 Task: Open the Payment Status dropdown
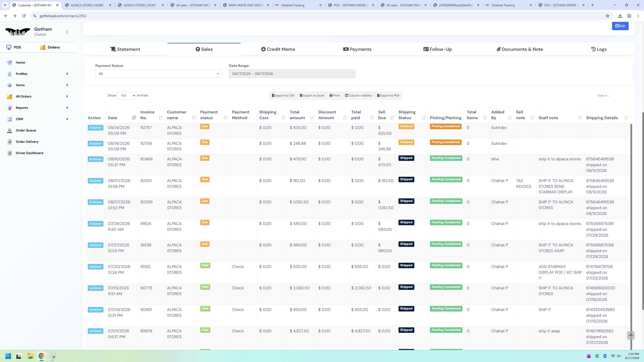(x=158, y=74)
